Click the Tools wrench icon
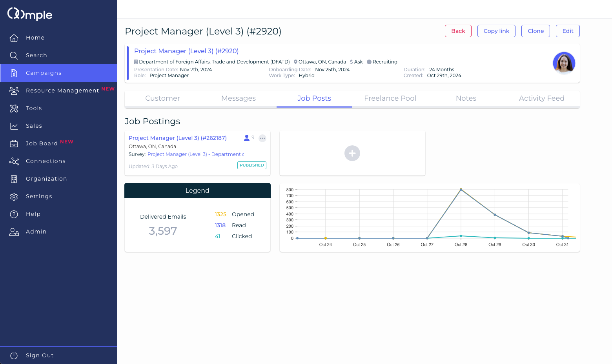The height and width of the screenshot is (364, 612). pyautogui.click(x=14, y=109)
